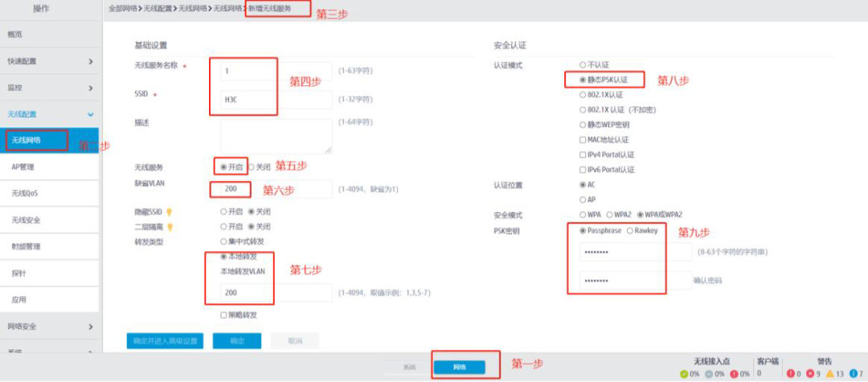
Task: Focus the 无线服务名称 input field
Action: [x=276, y=71]
